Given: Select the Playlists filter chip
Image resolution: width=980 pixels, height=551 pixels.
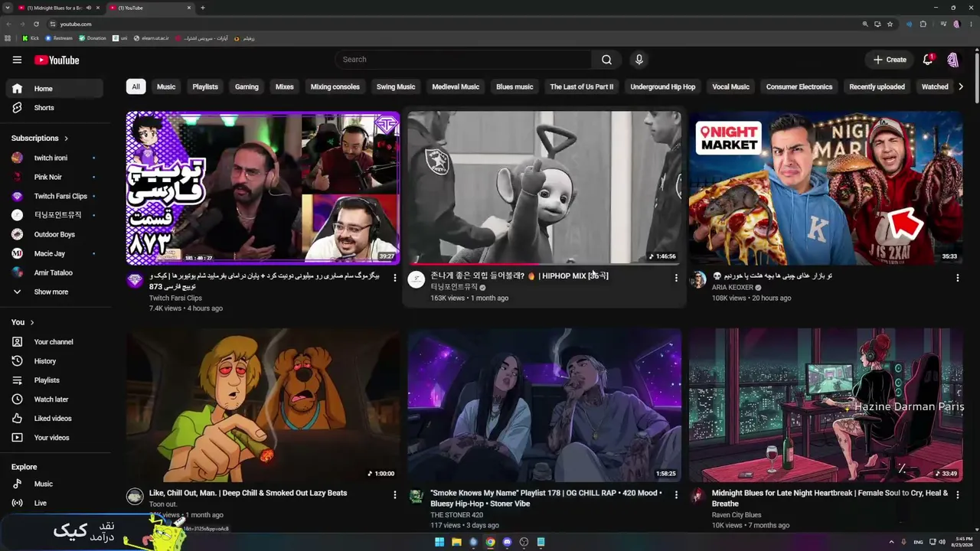Looking at the screenshot, I should pos(205,87).
